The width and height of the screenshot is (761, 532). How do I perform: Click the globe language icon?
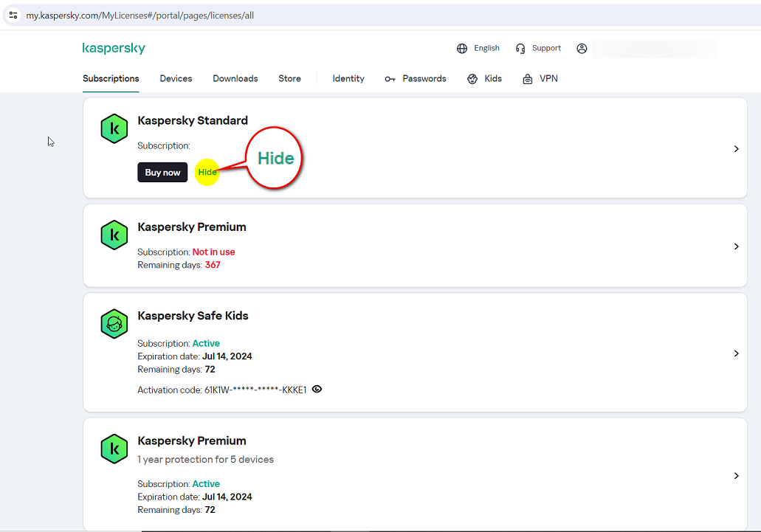pos(462,49)
